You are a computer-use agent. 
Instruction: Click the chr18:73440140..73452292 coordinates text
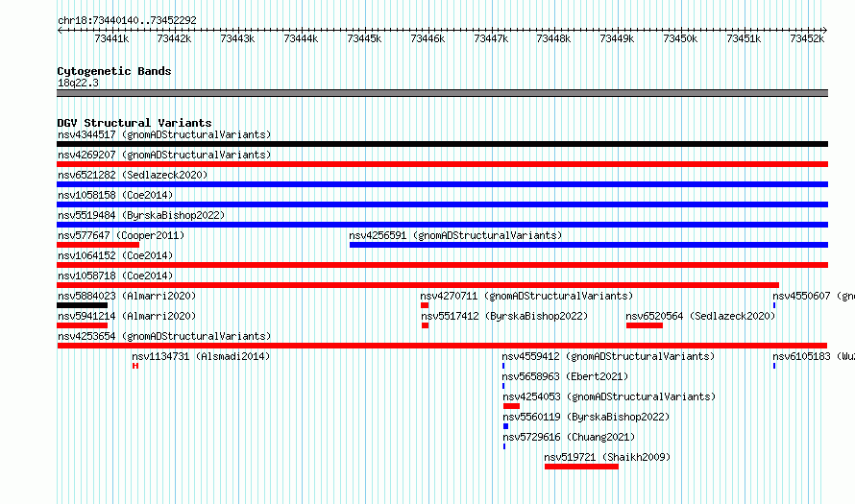point(127,20)
